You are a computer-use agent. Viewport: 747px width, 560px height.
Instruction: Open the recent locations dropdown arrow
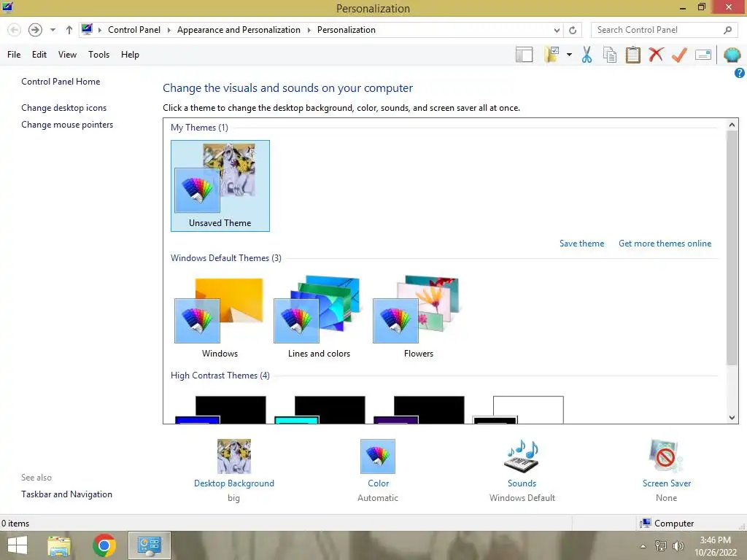[53, 30]
